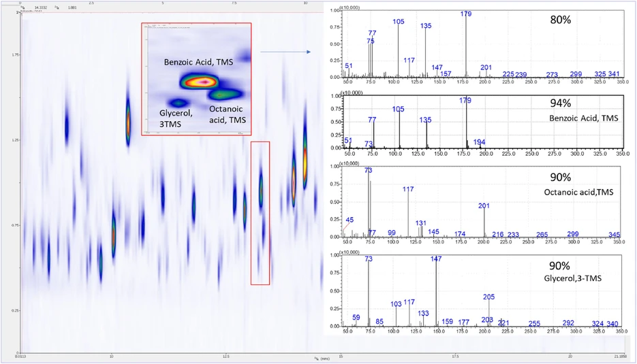Viewport: 637px width, 364px height.
Task: Click peak label 59 in the Glycerol spectrum
Action: pos(356,317)
